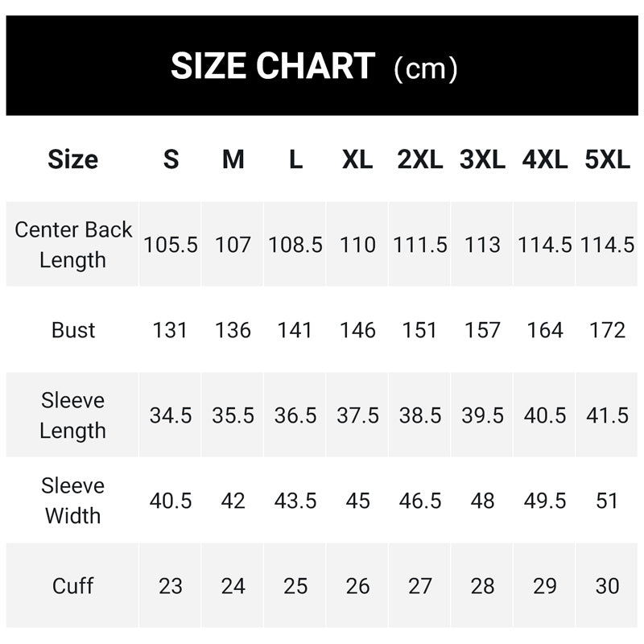Select the M size column header
Screen dimensions: 644x644
tap(233, 159)
